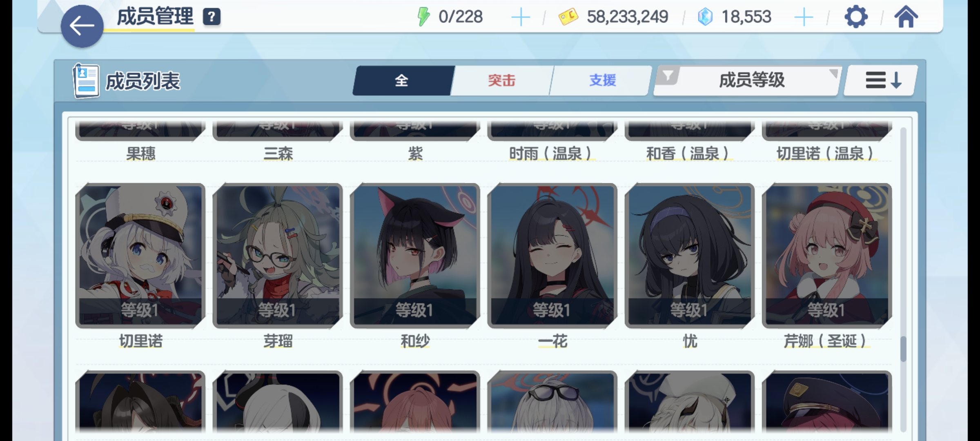980x441 pixels.
Task: Select the 一花 member portrait
Action: pyautogui.click(x=552, y=256)
